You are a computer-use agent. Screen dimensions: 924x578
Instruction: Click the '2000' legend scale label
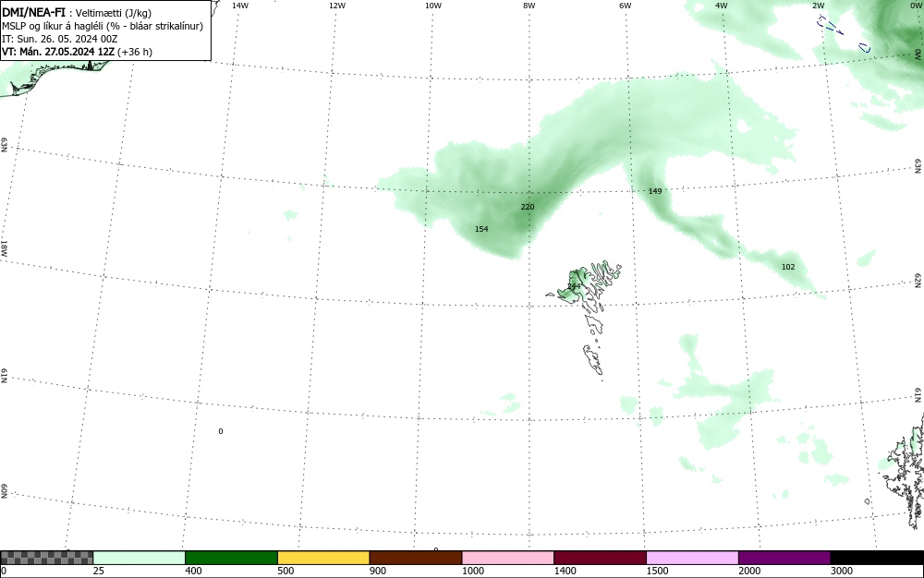749,571
